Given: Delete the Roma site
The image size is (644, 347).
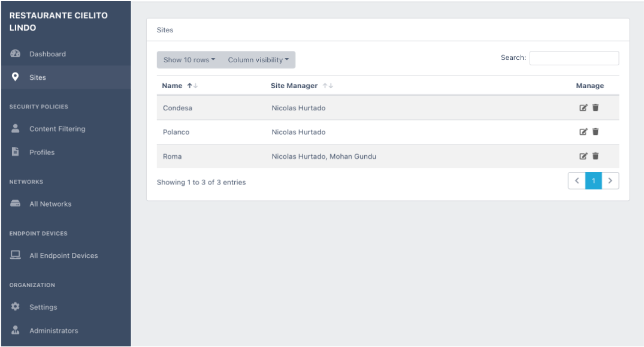Looking at the screenshot, I should pos(595,156).
